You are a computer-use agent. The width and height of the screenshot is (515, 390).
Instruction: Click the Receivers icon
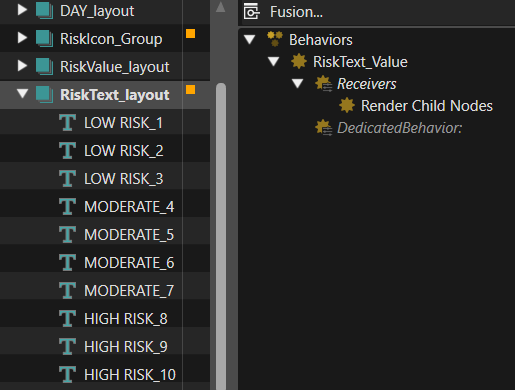coord(323,83)
